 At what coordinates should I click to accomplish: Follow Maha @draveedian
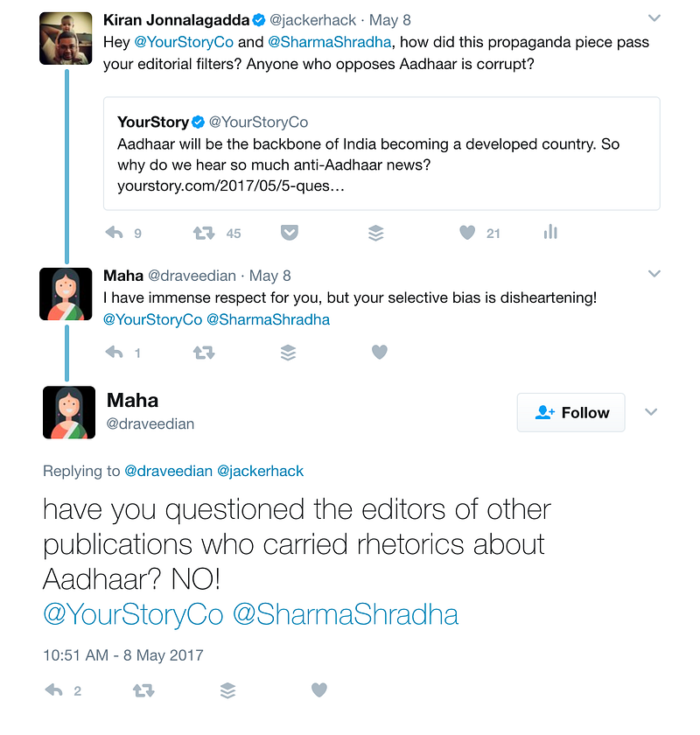point(570,412)
